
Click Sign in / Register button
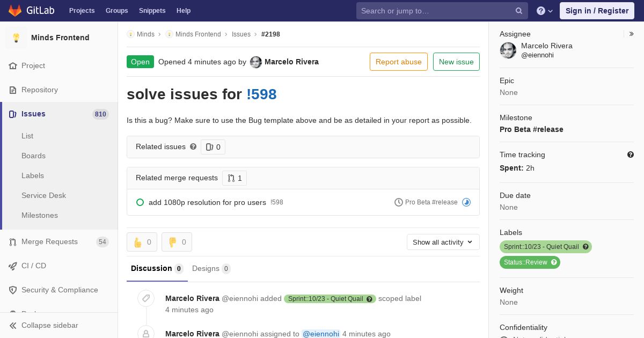tap(597, 11)
